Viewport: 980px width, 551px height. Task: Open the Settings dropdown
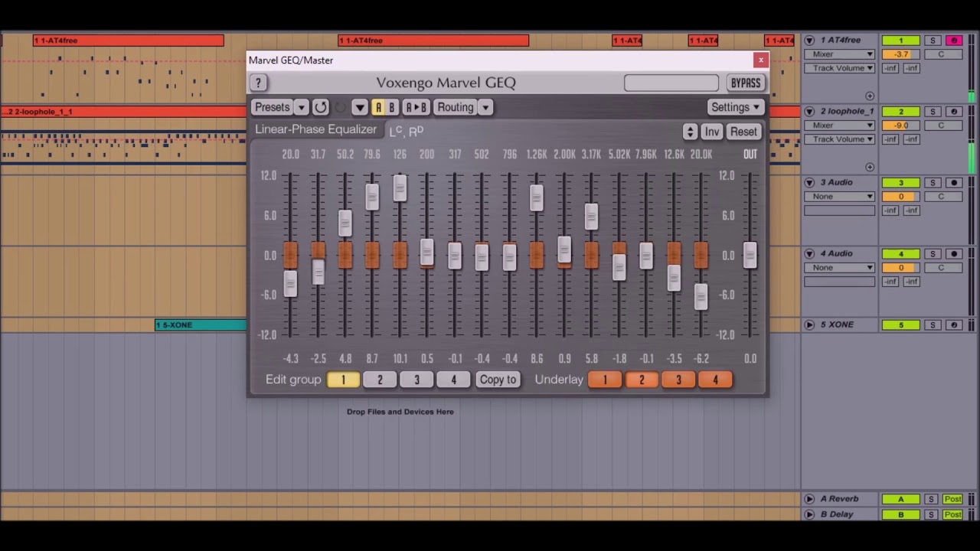click(735, 107)
